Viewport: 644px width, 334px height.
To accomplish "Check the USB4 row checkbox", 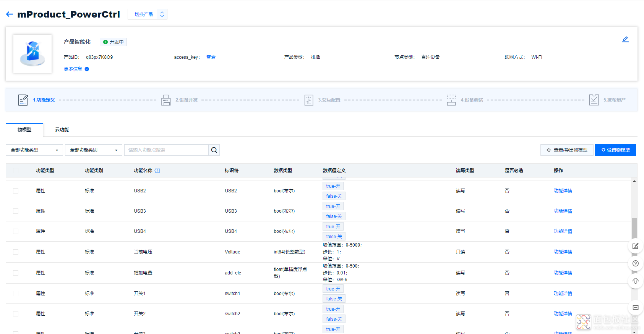I will [16, 231].
